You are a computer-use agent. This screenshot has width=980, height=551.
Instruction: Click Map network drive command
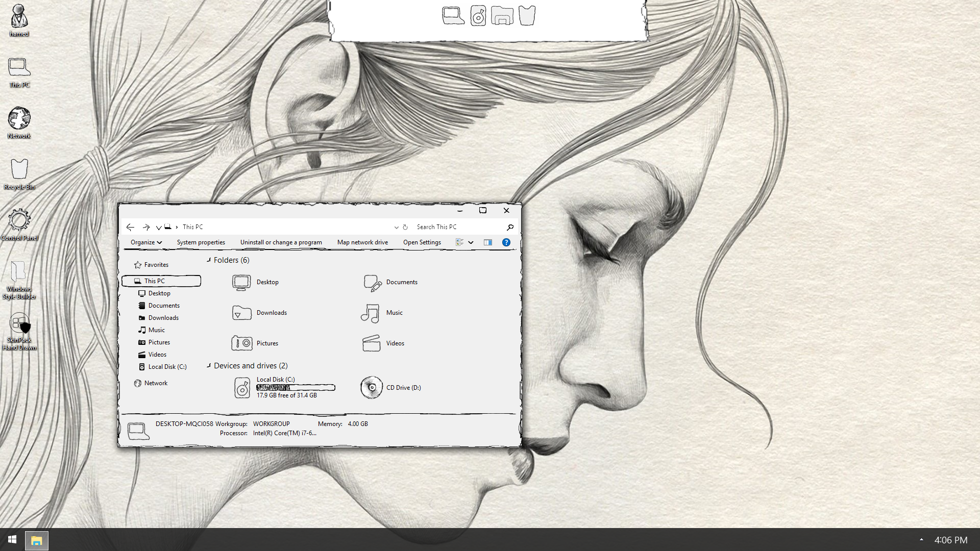(x=362, y=242)
